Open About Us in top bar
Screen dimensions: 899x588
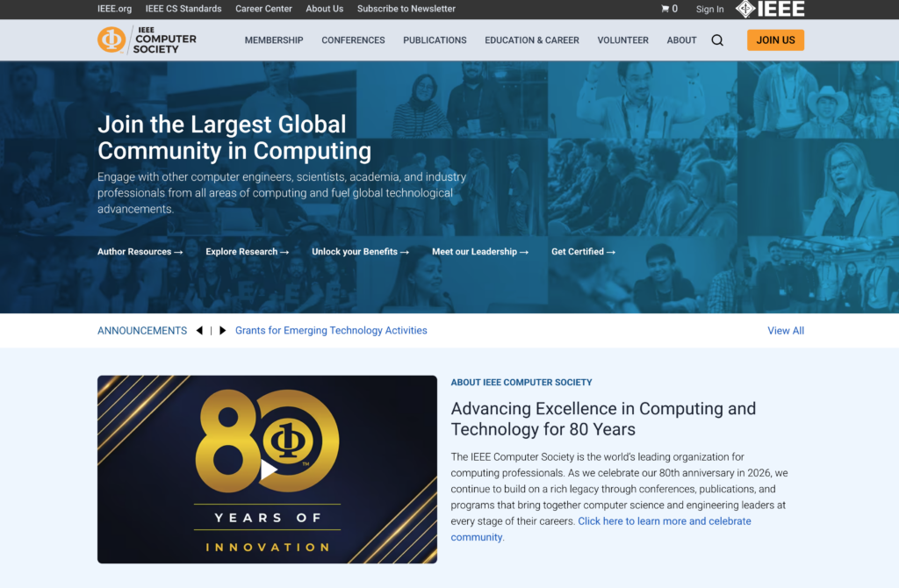point(325,9)
